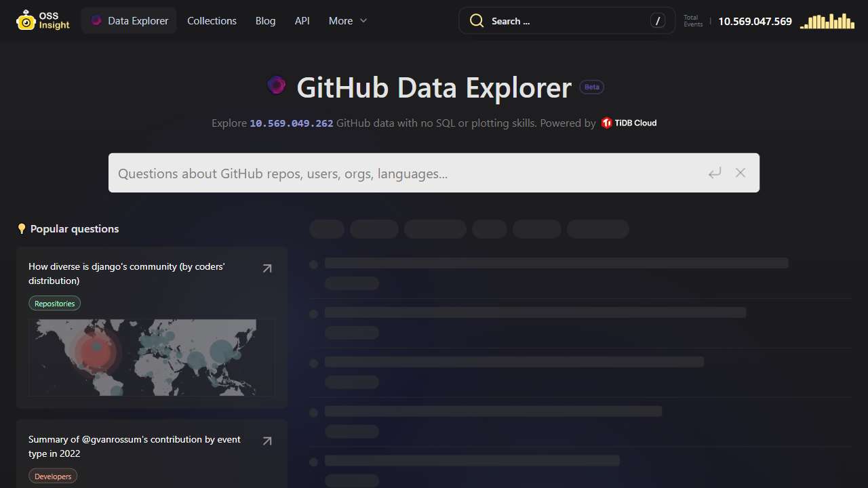
Task: Click the magnifier icon in the search bar
Action: pos(477,21)
